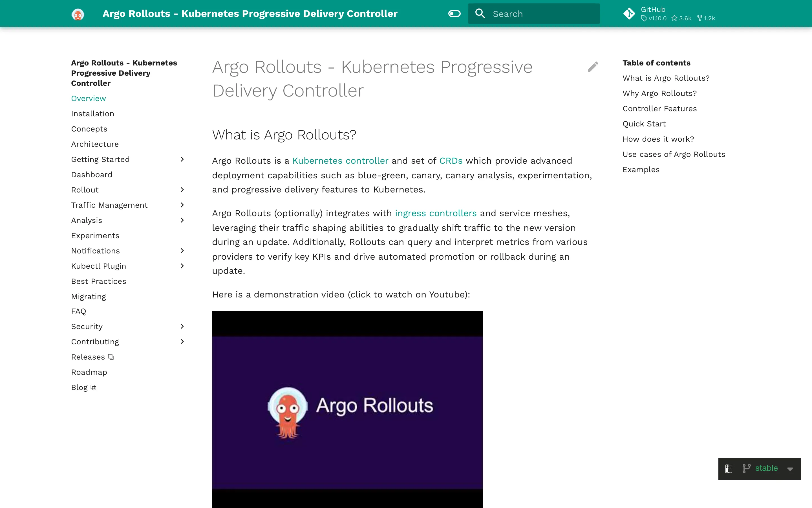Click the Analysis sidebar label
The width and height of the screenshot is (812, 508).
click(87, 220)
